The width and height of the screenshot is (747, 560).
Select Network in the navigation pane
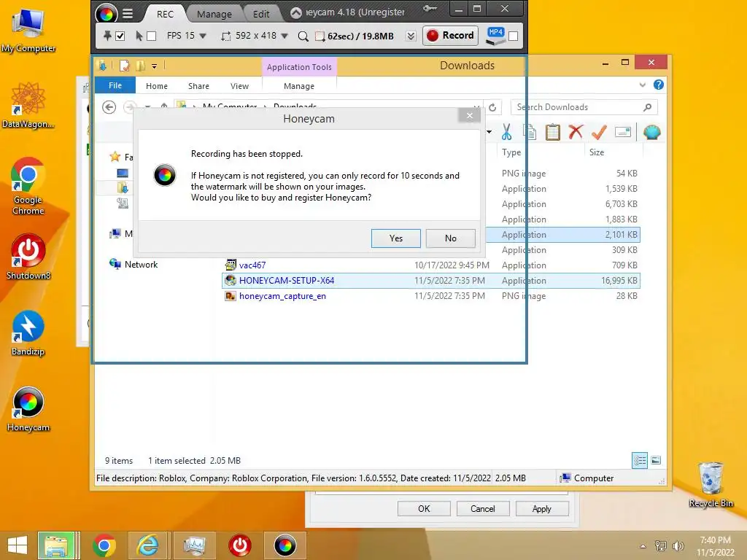coord(134,265)
